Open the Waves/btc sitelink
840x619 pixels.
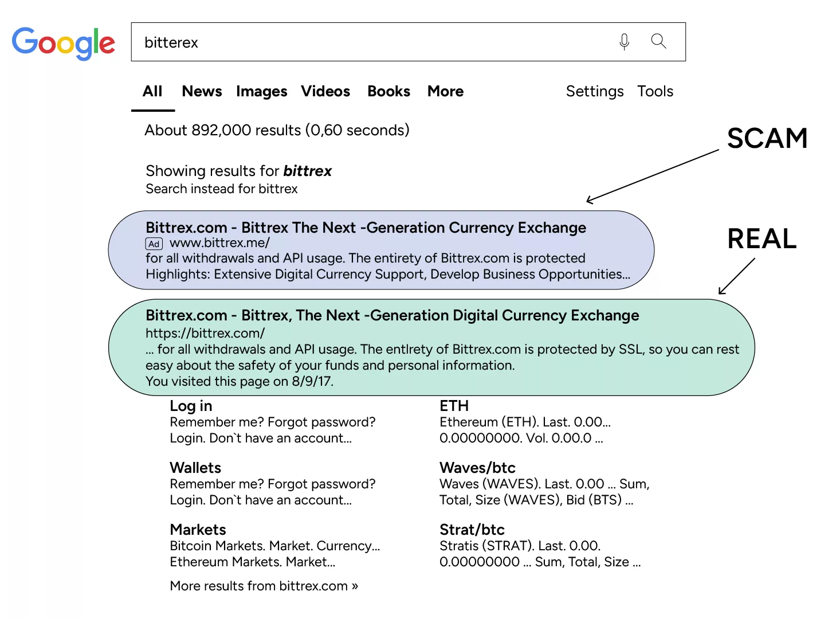click(x=477, y=468)
